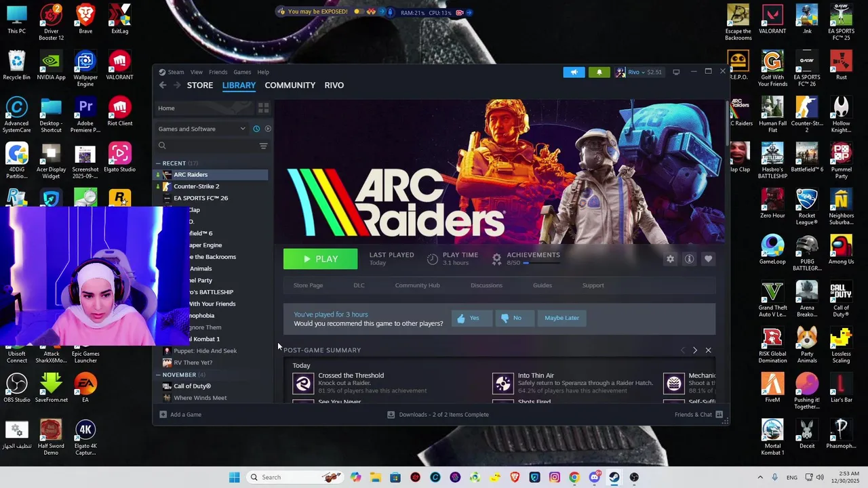Go back with Steam back arrow
This screenshot has width=868, height=488.
163,85
